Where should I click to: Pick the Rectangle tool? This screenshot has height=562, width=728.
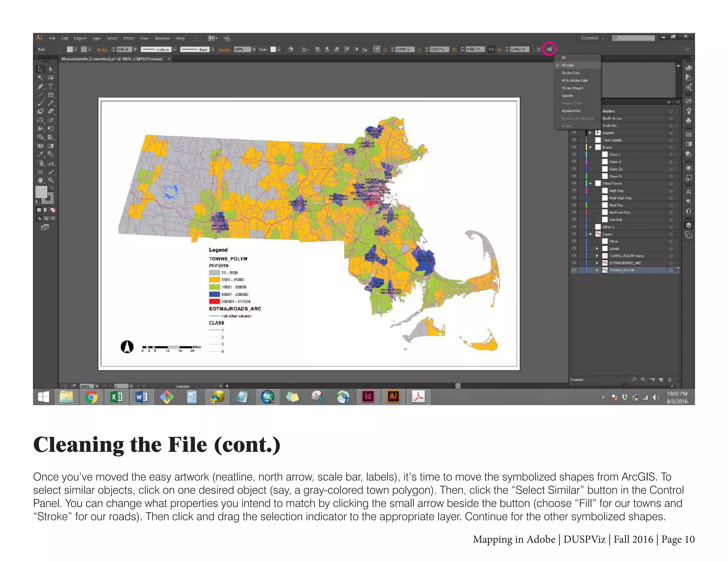(51, 95)
